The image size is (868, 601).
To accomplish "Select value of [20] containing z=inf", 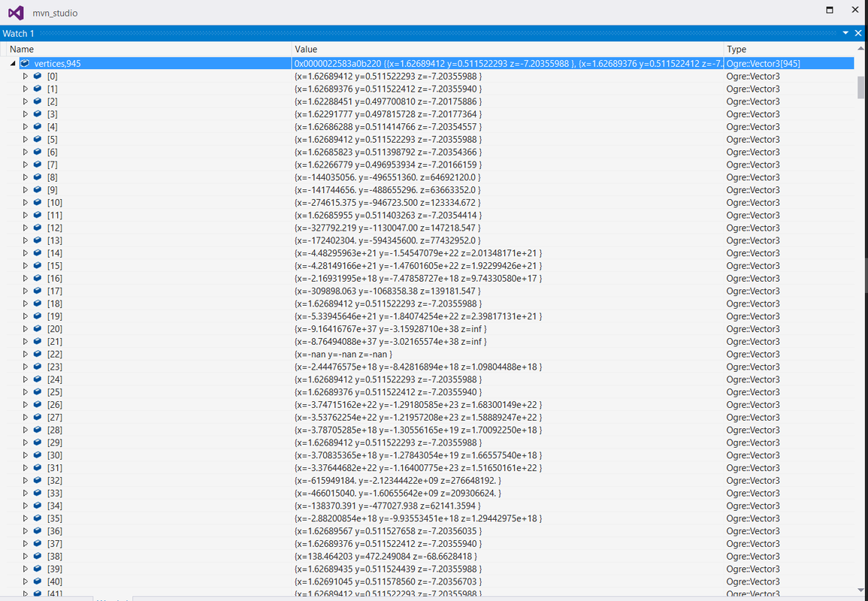I will 391,329.
